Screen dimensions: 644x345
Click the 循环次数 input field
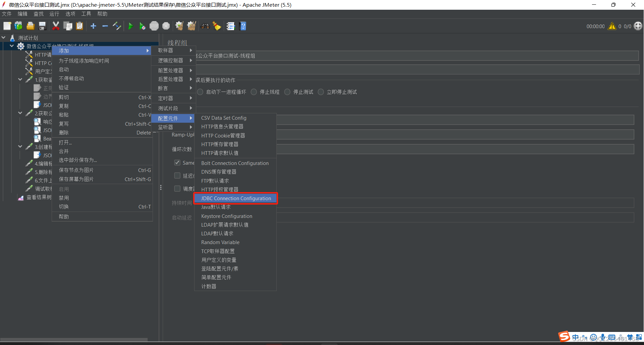pos(455,149)
